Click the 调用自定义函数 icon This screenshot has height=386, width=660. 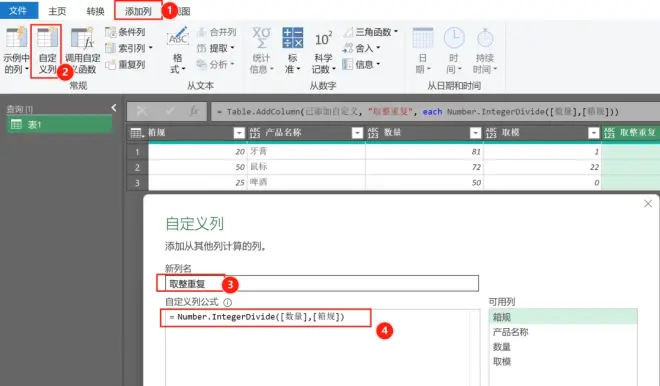click(x=82, y=39)
